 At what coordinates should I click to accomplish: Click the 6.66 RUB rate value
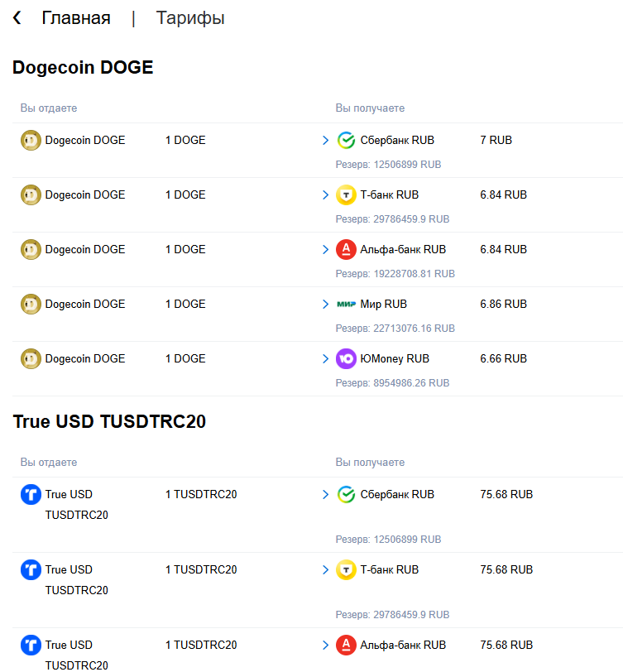click(504, 358)
